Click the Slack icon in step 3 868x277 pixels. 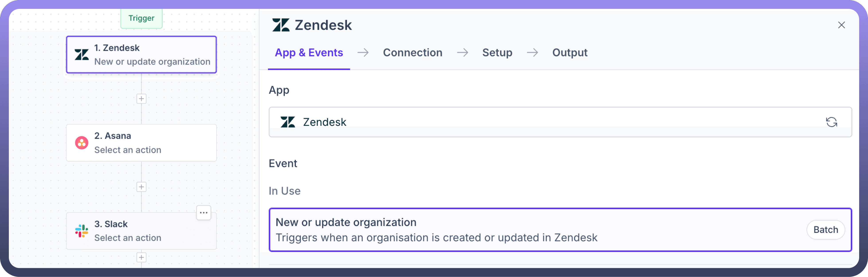pyautogui.click(x=81, y=231)
